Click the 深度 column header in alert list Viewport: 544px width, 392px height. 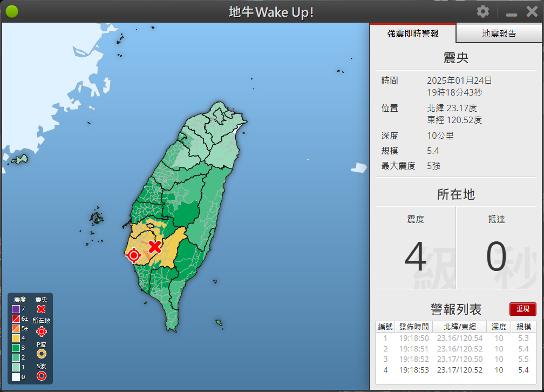pyautogui.click(x=499, y=327)
